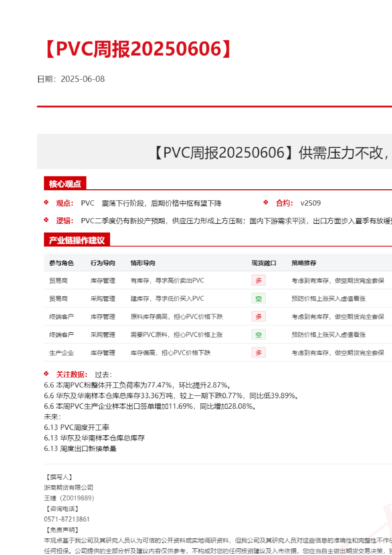Click the date 2025-06-08 text

82,79
